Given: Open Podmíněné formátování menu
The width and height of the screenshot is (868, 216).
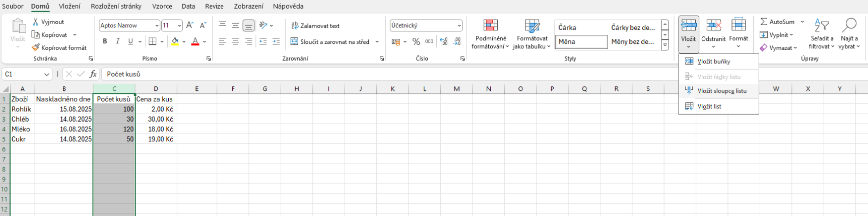Looking at the screenshot, I should point(490,34).
